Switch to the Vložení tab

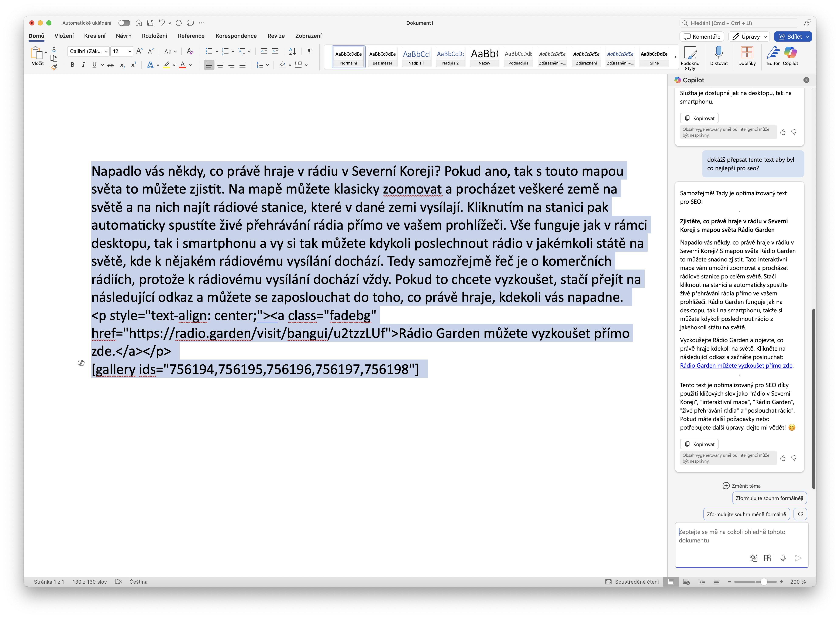coord(64,35)
